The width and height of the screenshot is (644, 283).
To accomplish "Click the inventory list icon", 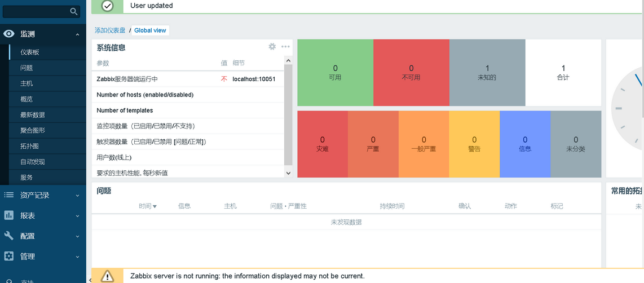I will tap(9, 195).
